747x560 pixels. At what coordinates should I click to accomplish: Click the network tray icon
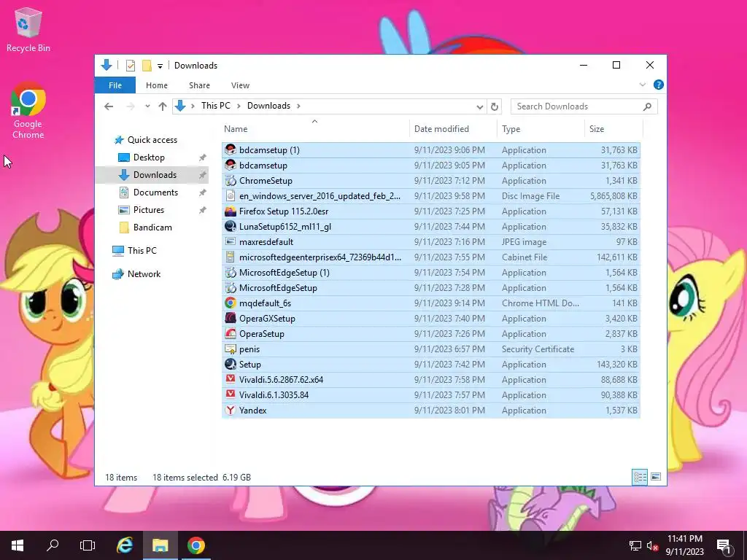tap(635, 545)
